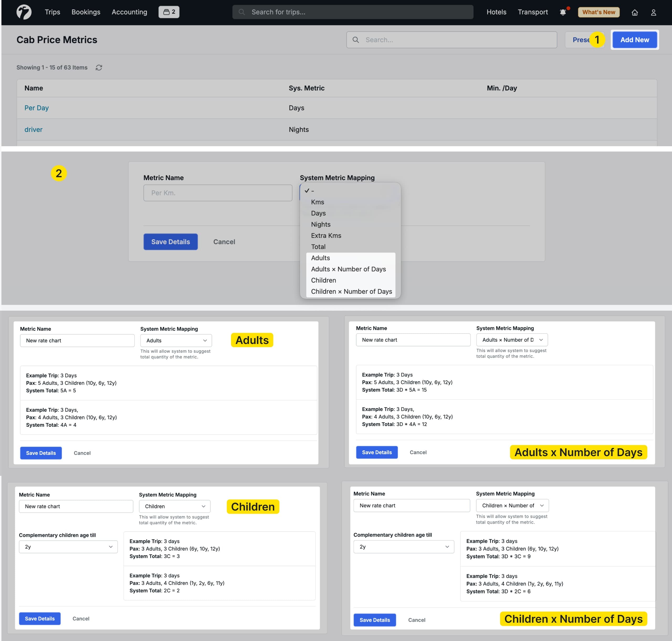672x641 pixels.
Task: Expand the Complementary children age till dropdown
Action: (x=68, y=547)
